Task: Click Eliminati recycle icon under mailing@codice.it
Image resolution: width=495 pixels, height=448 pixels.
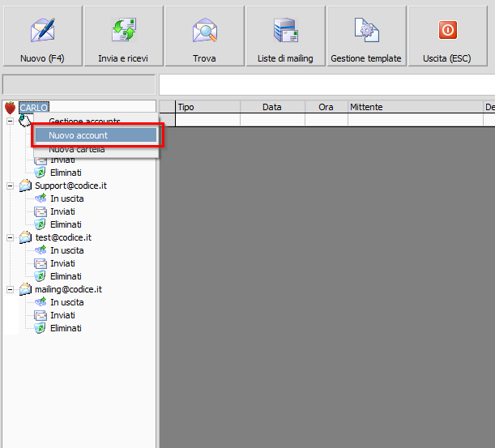Action: (40, 328)
